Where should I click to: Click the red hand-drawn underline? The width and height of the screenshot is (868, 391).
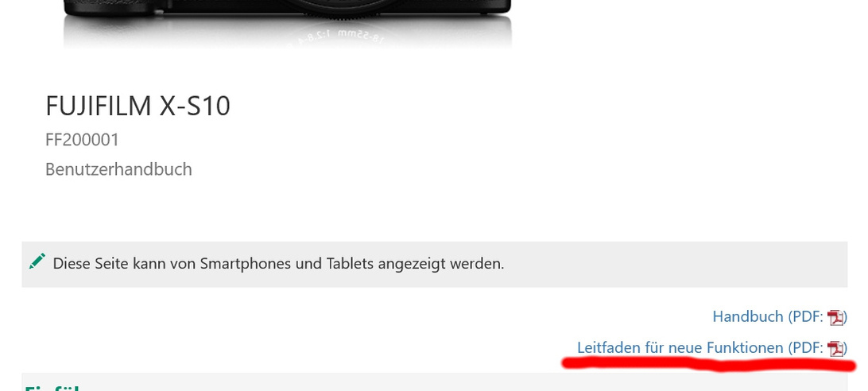tap(709, 364)
